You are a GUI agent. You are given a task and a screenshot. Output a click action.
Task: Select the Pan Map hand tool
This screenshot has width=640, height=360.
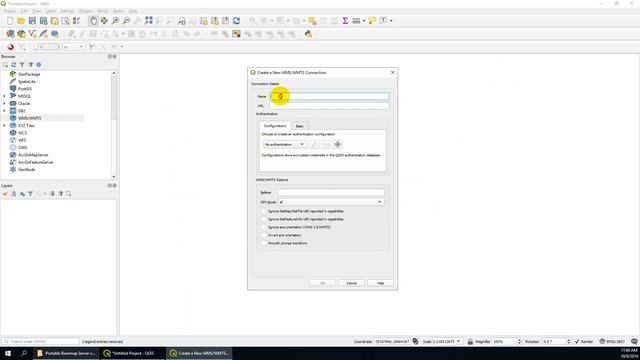(x=93, y=21)
